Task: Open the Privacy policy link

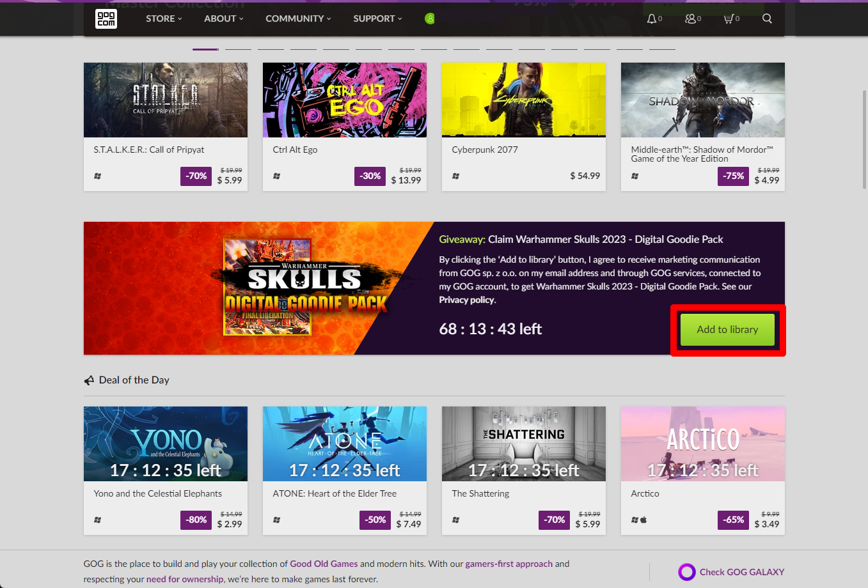Action: pyautogui.click(x=467, y=300)
